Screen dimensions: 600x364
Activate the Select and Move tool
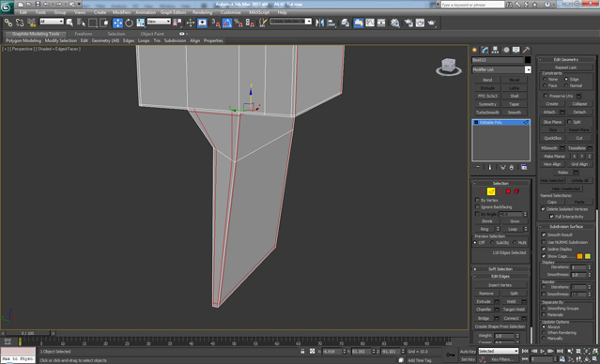pyautogui.click(x=117, y=23)
